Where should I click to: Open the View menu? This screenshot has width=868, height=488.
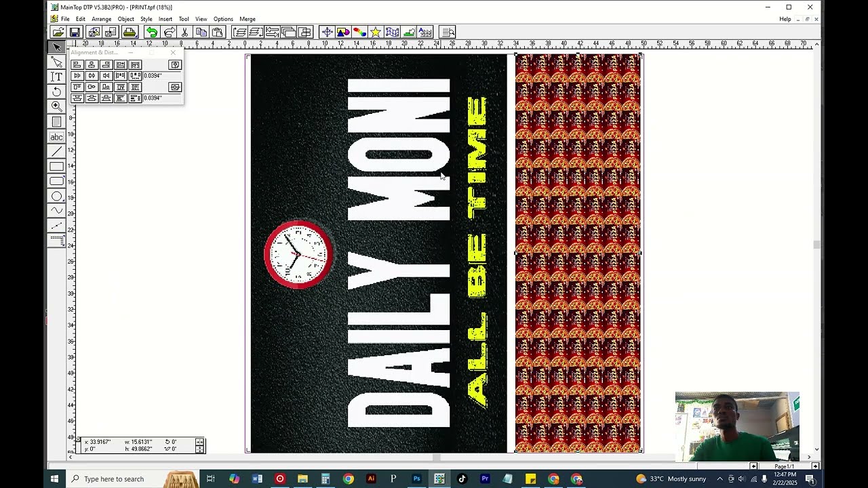click(x=201, y=19)
